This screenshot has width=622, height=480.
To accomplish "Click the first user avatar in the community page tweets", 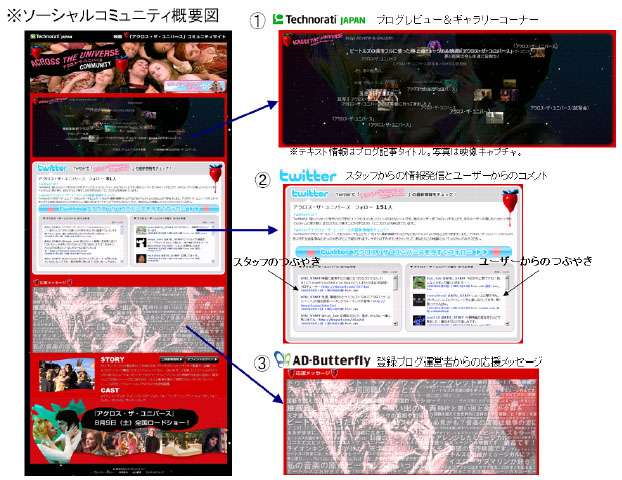I will pos(141,230).
